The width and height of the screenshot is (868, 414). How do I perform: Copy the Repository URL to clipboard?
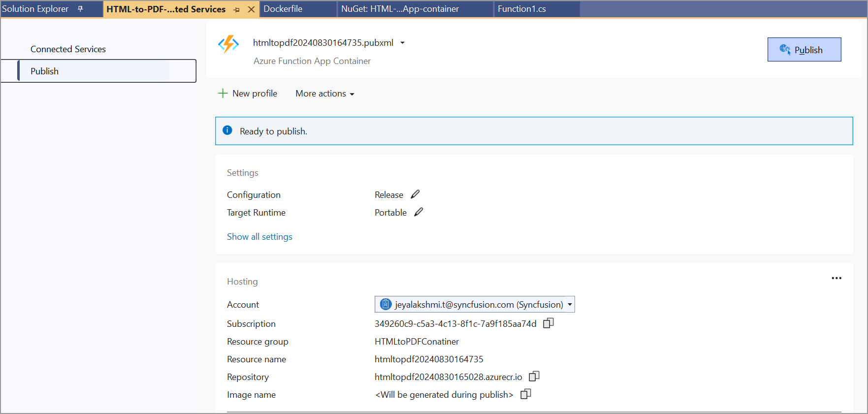(x=534, y=377)
